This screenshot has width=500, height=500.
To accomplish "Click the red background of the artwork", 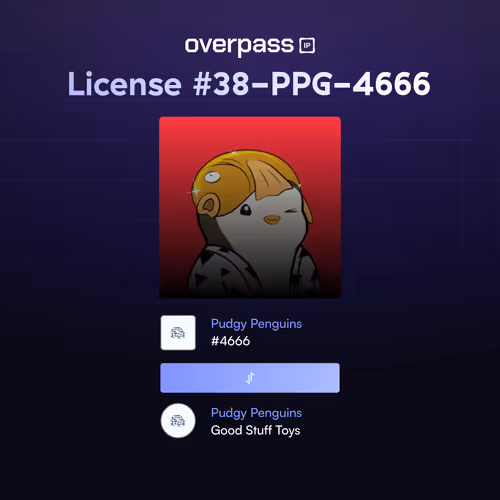I will click(177, 150).
